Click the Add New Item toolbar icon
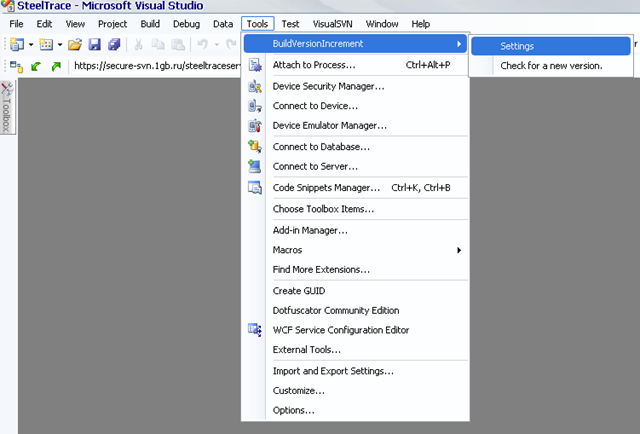Image resolution: width=640 pixels, height=434 pixels. coord(46,44)
